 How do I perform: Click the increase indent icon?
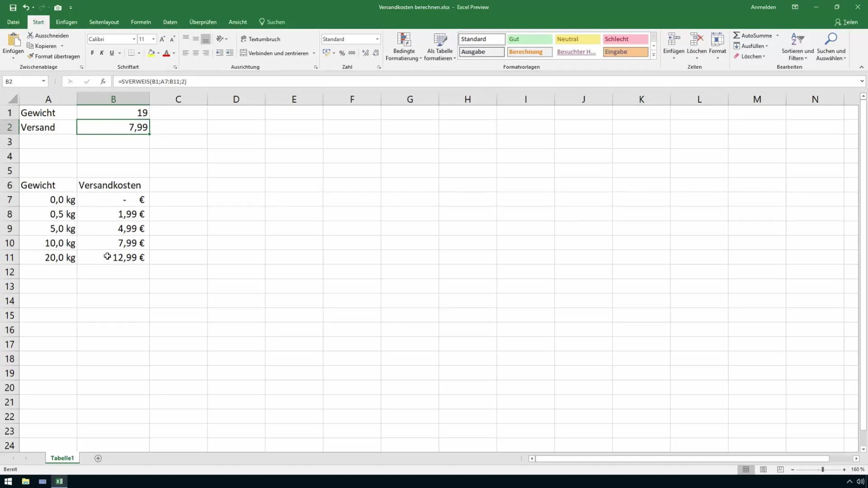[230, 53]
